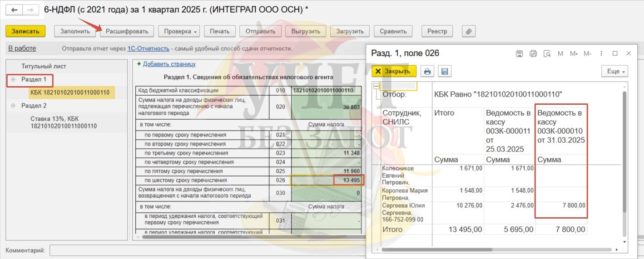Collapse the Раздел 2 tree node
This screenshot has width=644, height=259.
coord(13,106)
